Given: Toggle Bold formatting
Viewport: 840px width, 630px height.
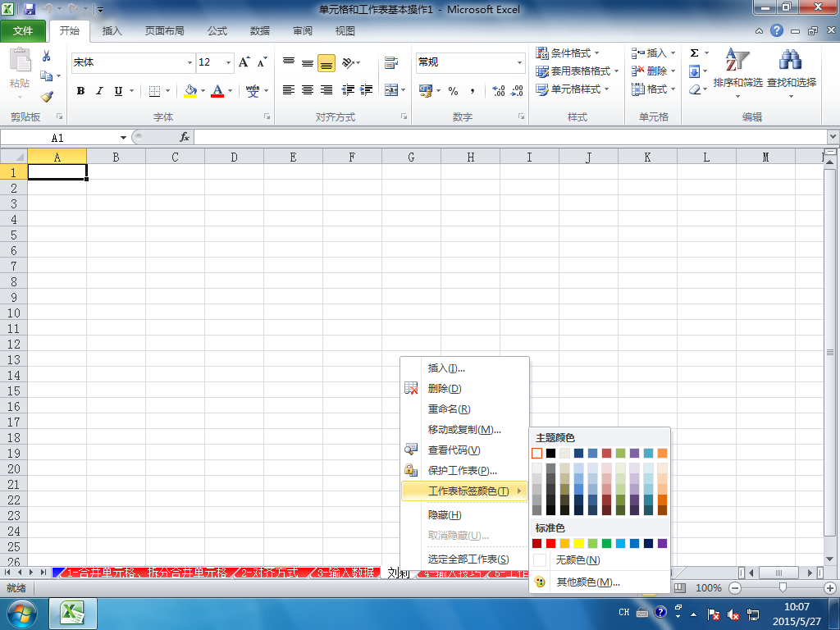Looking at the screenshot, I should [x=80, y=91].
